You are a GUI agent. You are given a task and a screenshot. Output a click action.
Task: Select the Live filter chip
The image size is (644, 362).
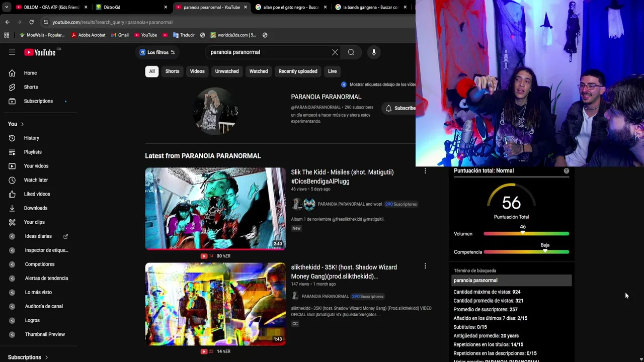click(332, 71)
